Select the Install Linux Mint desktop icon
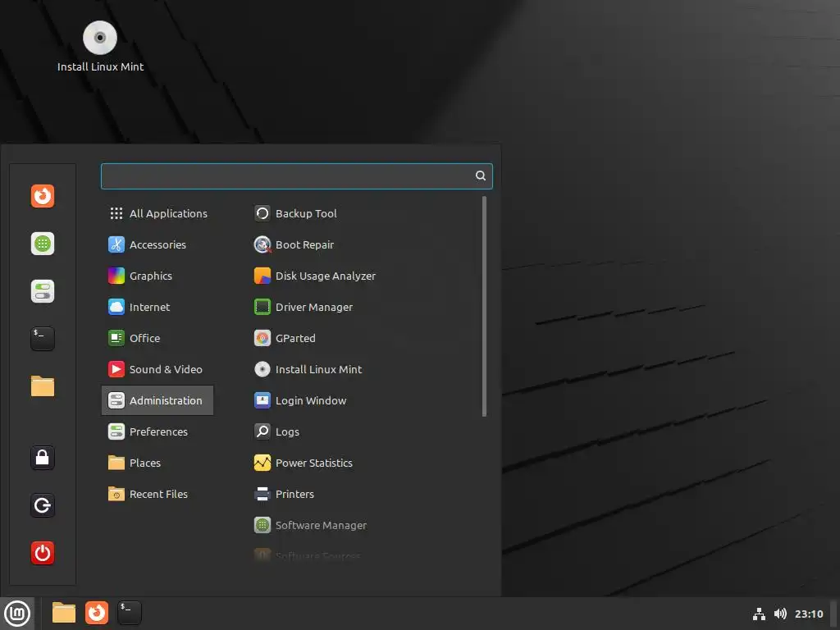 pos(100,47)
